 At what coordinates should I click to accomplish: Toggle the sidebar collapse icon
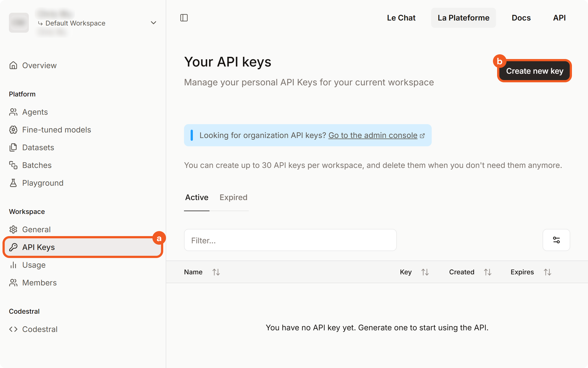click(184, 18)
